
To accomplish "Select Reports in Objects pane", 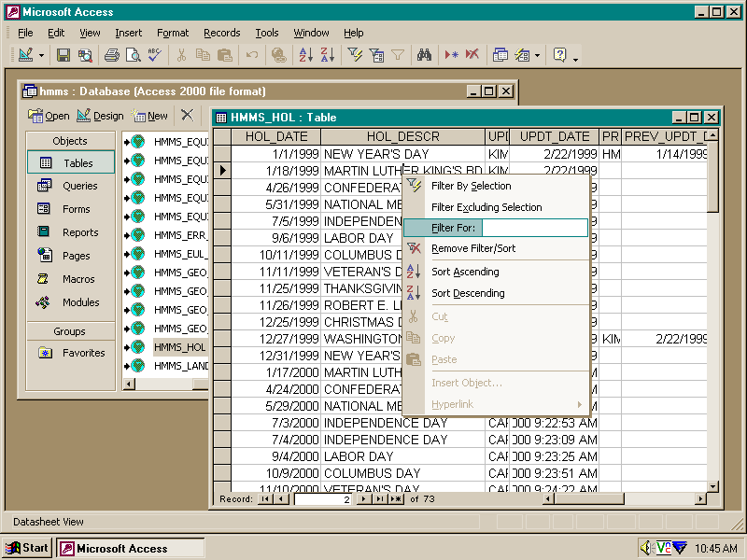I will 71,232.
